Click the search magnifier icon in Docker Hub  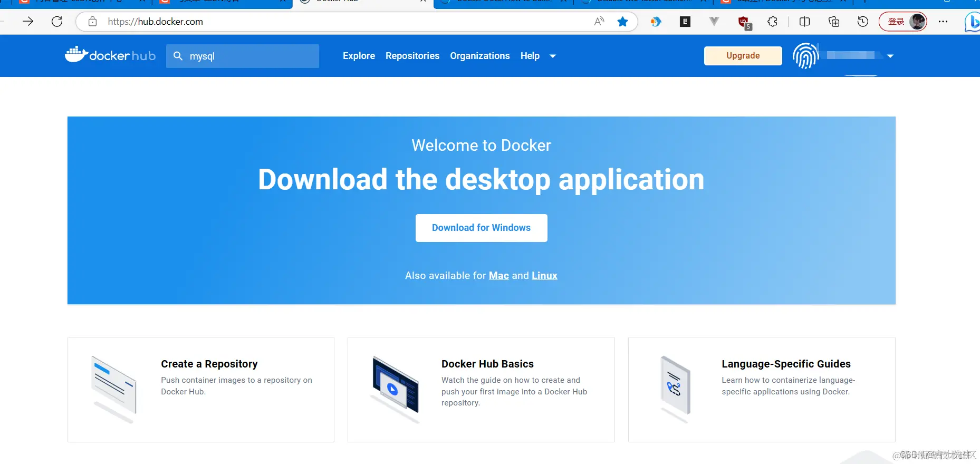pyautogui.click(x=178, y=56)
